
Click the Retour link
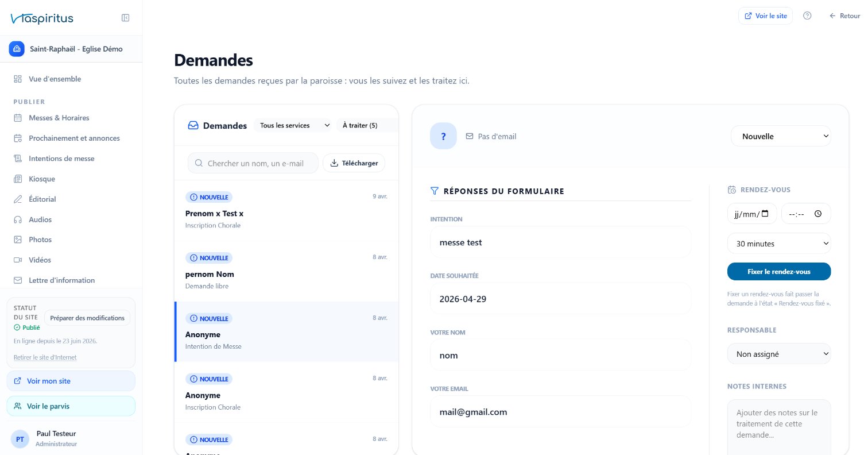844,16
